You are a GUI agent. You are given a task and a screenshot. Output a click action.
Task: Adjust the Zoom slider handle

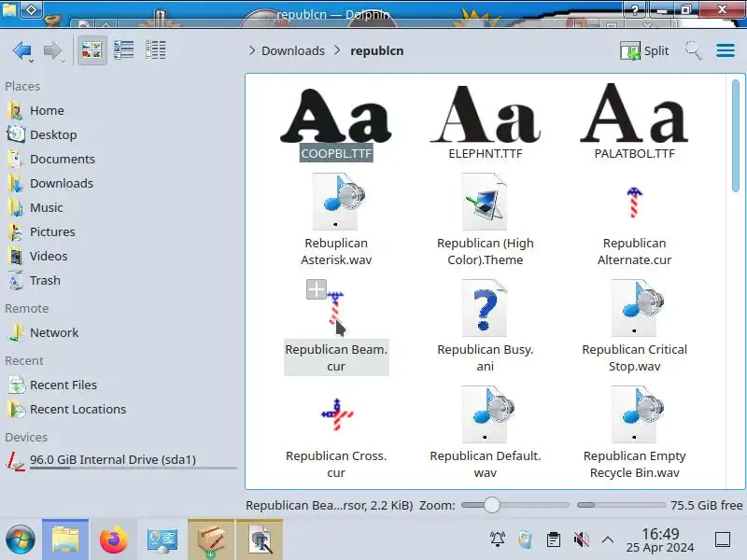[x=492, y=505]
